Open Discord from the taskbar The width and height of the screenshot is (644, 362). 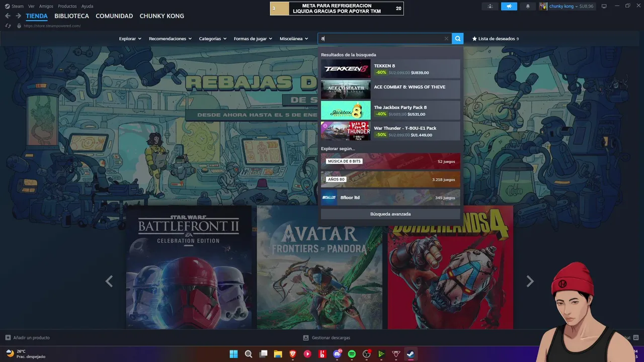pos(337,354)
